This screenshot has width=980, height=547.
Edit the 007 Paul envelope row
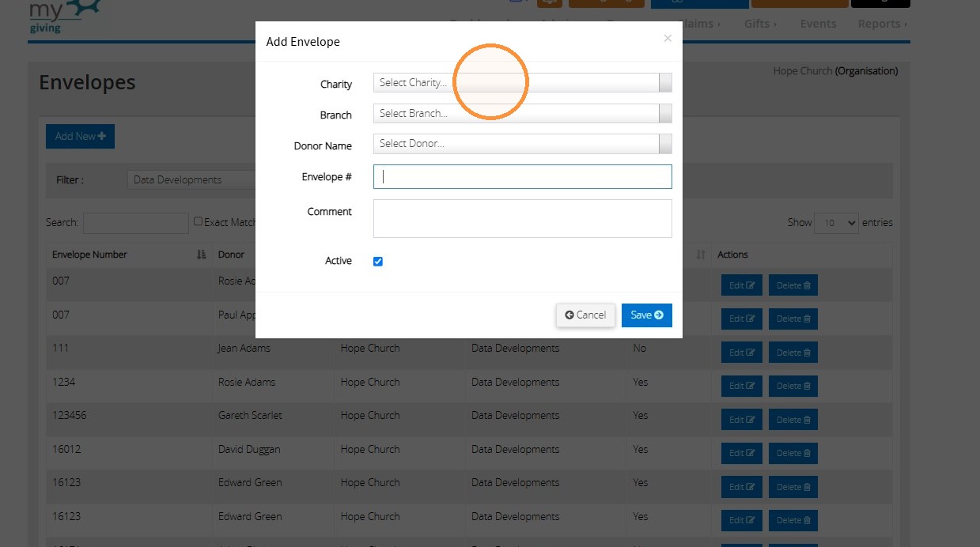(x=742, y=319)
